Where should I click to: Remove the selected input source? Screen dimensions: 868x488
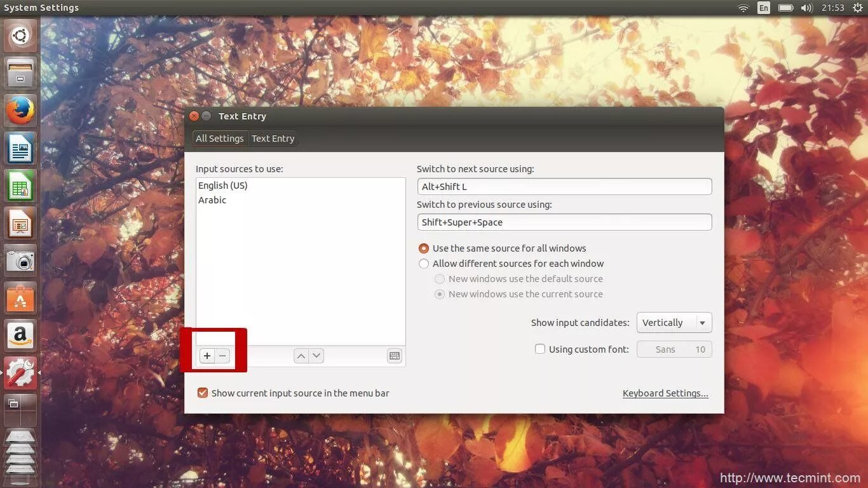point(222,356)
